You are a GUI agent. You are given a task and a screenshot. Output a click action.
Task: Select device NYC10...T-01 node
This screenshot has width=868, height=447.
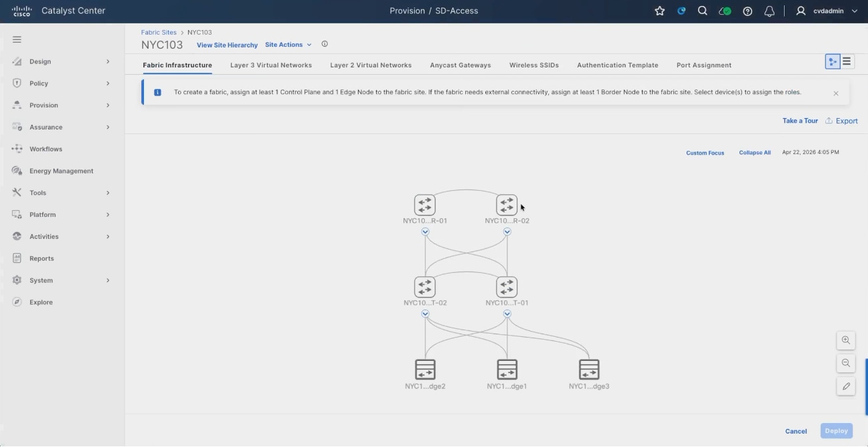click(507, 287)
